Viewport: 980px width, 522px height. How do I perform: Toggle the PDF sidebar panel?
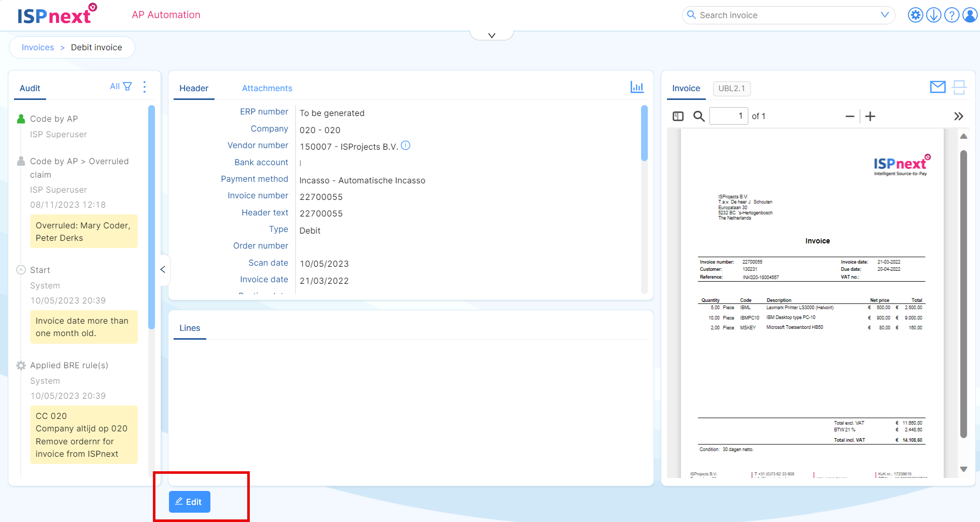click(x=678, y=116)
